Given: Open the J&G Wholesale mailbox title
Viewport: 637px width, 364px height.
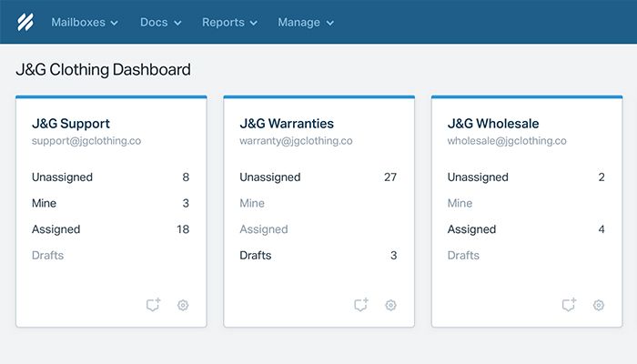Looking at the screenshot, I should tap(493, 124).
